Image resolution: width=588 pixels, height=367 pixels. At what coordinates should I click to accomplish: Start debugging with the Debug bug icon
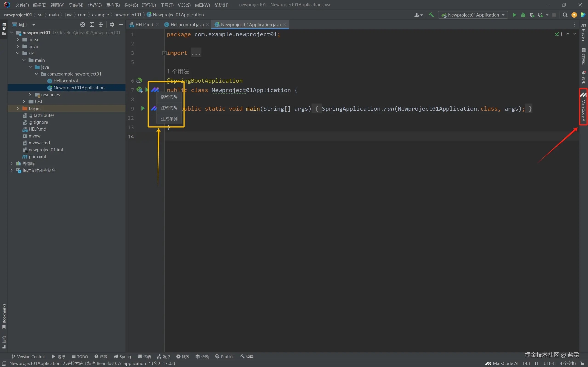click(523, 15)
